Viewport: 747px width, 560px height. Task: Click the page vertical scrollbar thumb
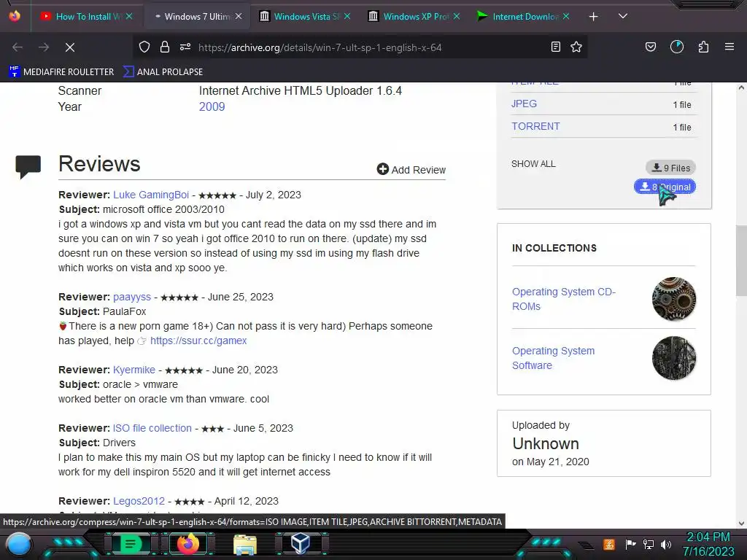[741, 261]
